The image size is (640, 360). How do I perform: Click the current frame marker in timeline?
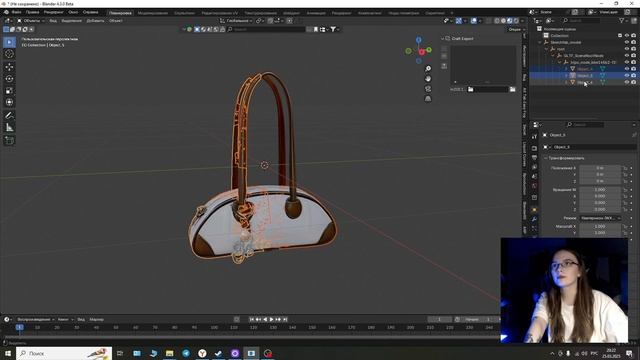tap(19, 327)
